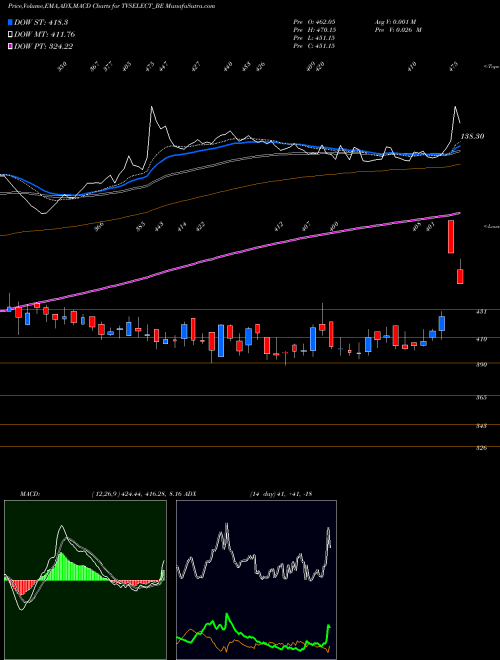Click the 'Pre H: 470.15' value
The width and height of the screenshot is (500, 660).
pyautogui.click(x=314, y=30)
